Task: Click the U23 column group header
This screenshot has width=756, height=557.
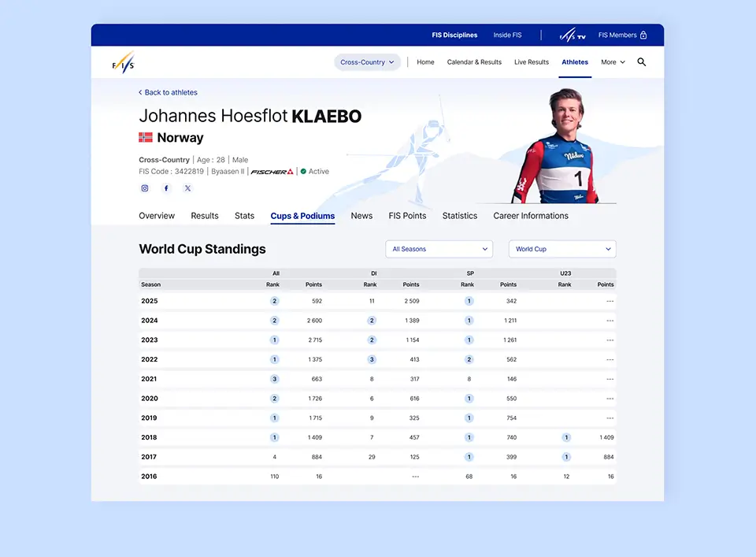Action: pyautogui.click(x=565, y=273)
